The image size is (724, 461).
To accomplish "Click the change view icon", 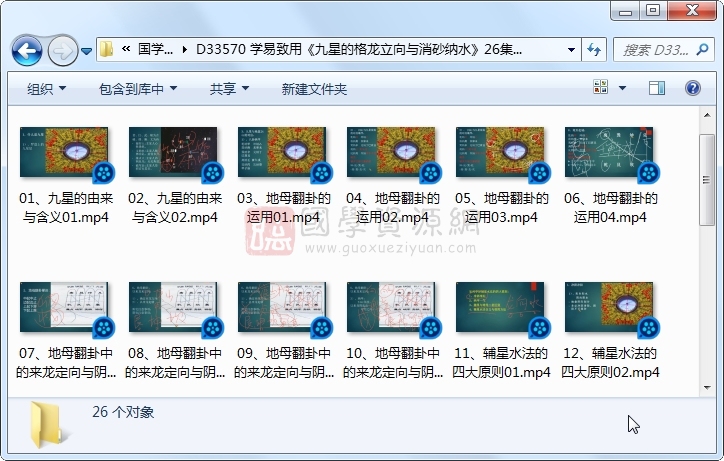I will point(600,87).
